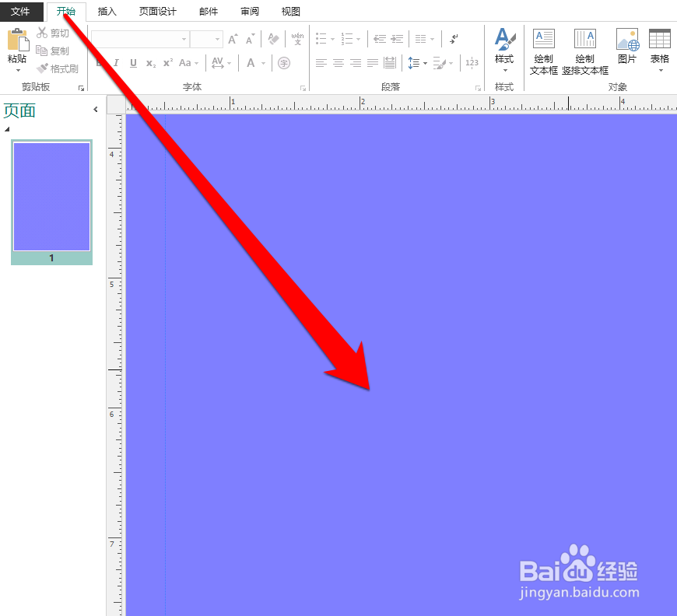This screenshot has width=677, height=616.
Task: Click the paragraph marks show/hide icon
Action: point(454,39)
